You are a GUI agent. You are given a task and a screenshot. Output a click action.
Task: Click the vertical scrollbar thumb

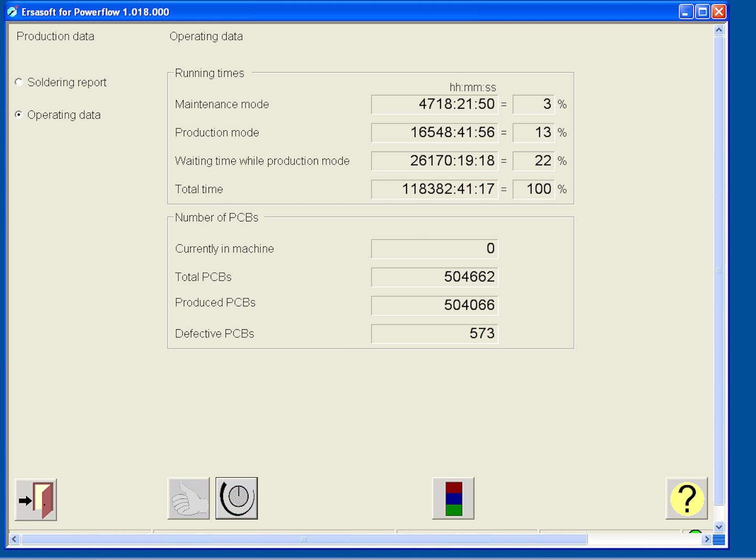coord(719,270)
